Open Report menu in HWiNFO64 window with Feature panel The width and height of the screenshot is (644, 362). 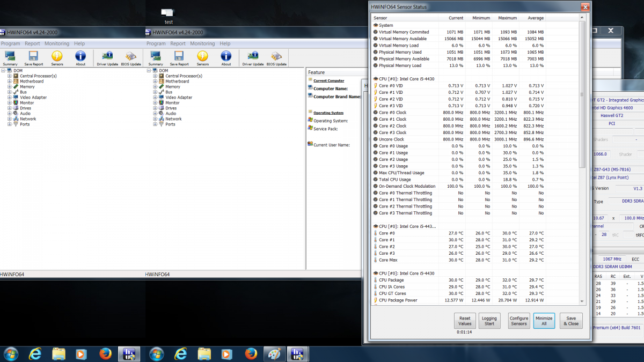pyautogui.click(x=178, y=43)
